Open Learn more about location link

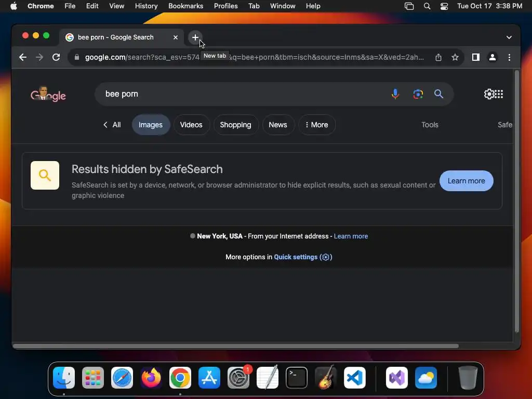(351, 236)
